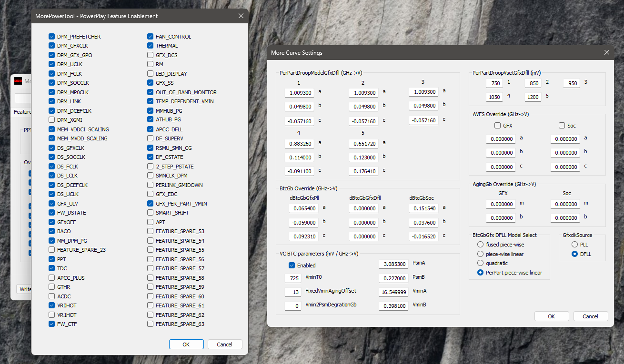Toggle the GFX_SS checkbox

(x=150, y=83)
